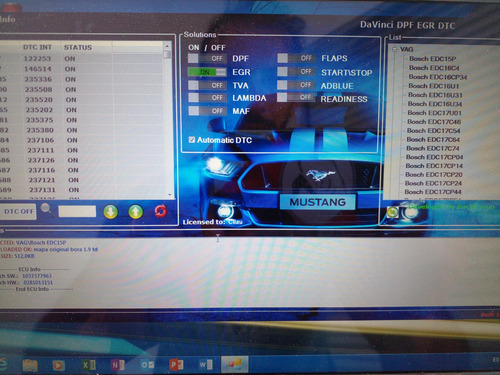Toggle the TVA switch
The width and height of the screenshot is (500, 375).
[x=207, y=85]
